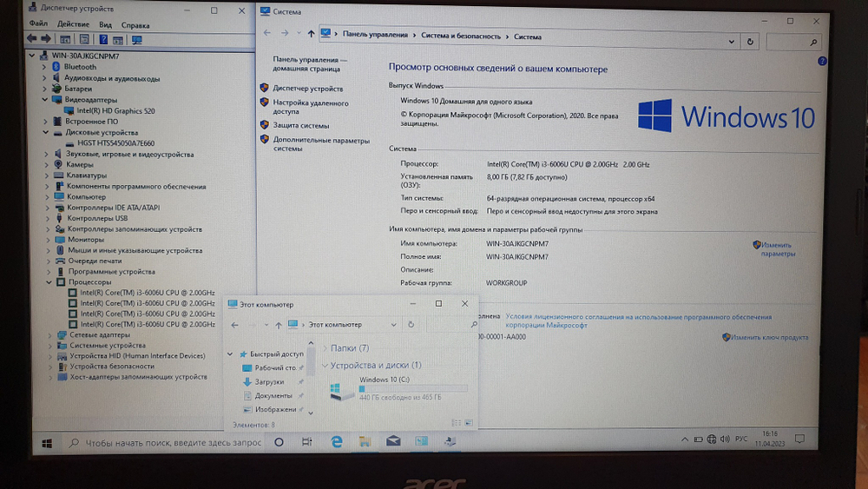Screen dimensions: 868x489
Task: Expand the Папки (7) group
Action: [325, 348]
